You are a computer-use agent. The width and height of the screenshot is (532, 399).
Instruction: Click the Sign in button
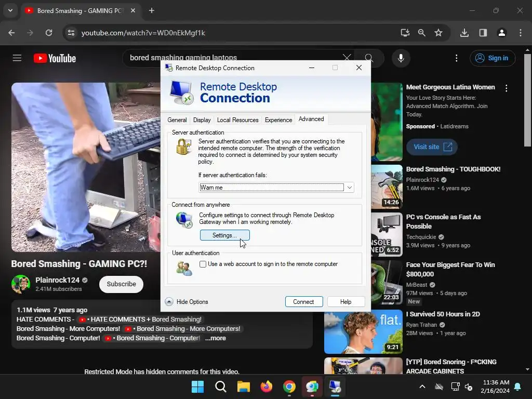pyautogui.click(x=493, y=58)
